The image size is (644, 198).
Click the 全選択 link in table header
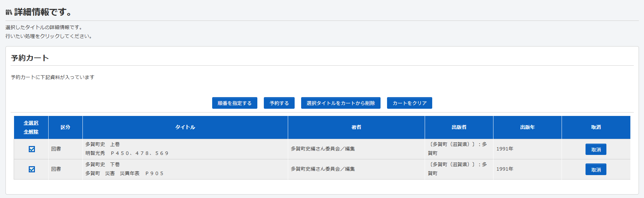point(31,123)
